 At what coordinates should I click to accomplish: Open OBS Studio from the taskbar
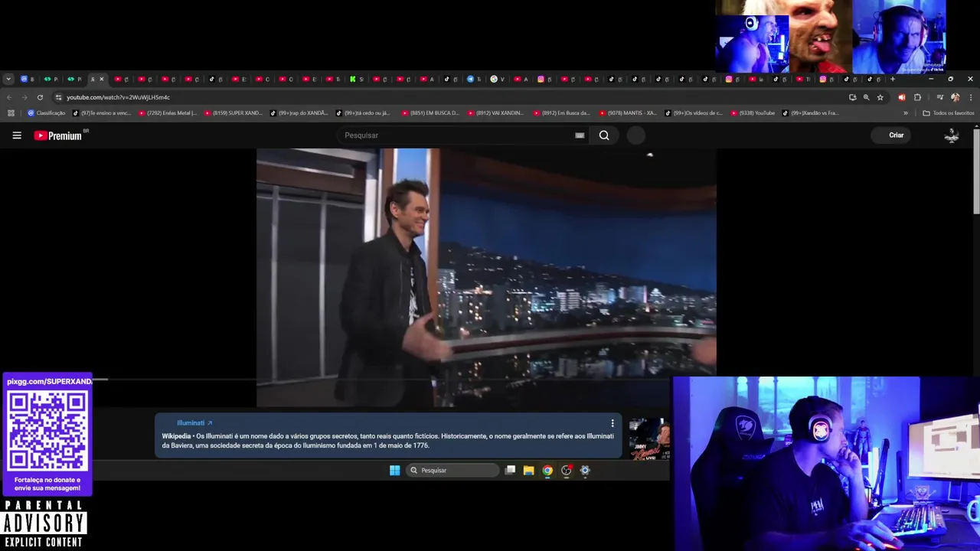[567, 470]
